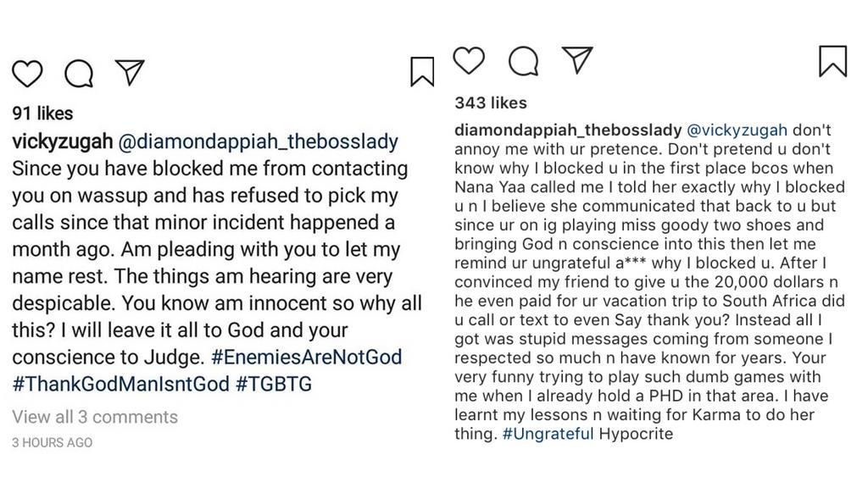Tap @vickyzugah mention in right caption
This screenshot has height=488, width=868.
click(x=737, y=130)
